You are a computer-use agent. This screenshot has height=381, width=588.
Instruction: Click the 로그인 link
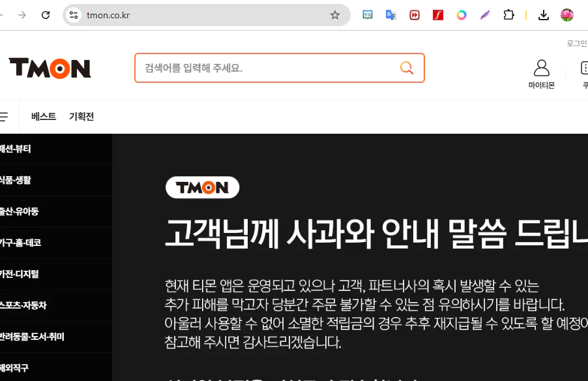click(577, 44)
